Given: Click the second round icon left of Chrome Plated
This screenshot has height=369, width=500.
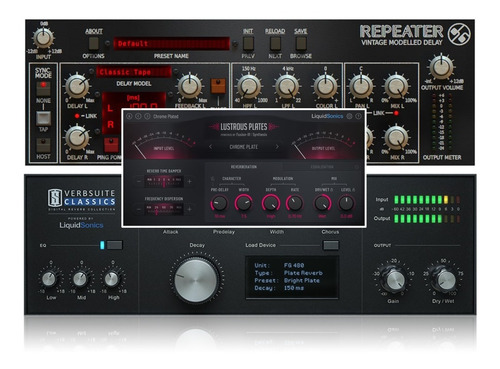Looking at the screenshot, I should click(x=138, y=116).
